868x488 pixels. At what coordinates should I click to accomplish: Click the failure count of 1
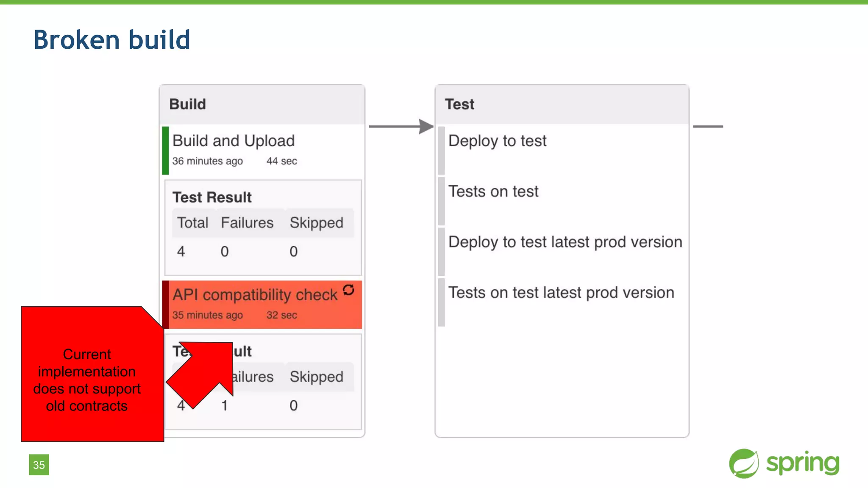(225, 406)
